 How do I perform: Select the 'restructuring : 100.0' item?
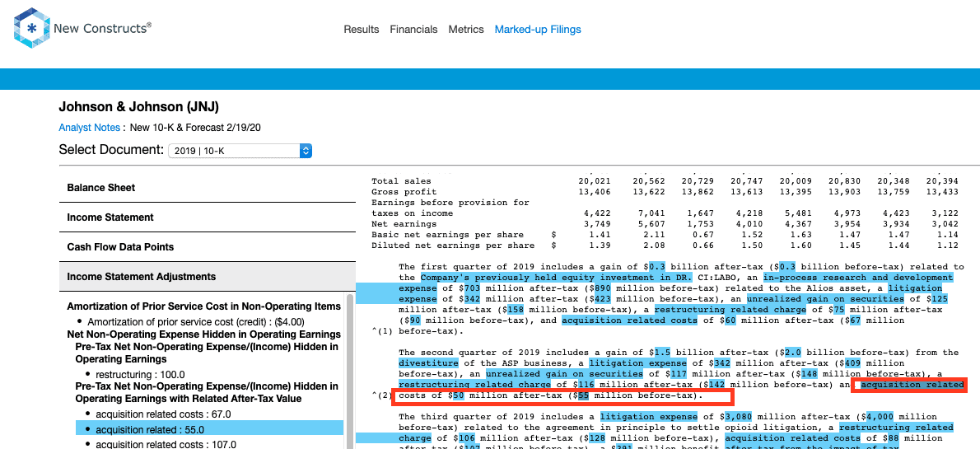[140, 375]
